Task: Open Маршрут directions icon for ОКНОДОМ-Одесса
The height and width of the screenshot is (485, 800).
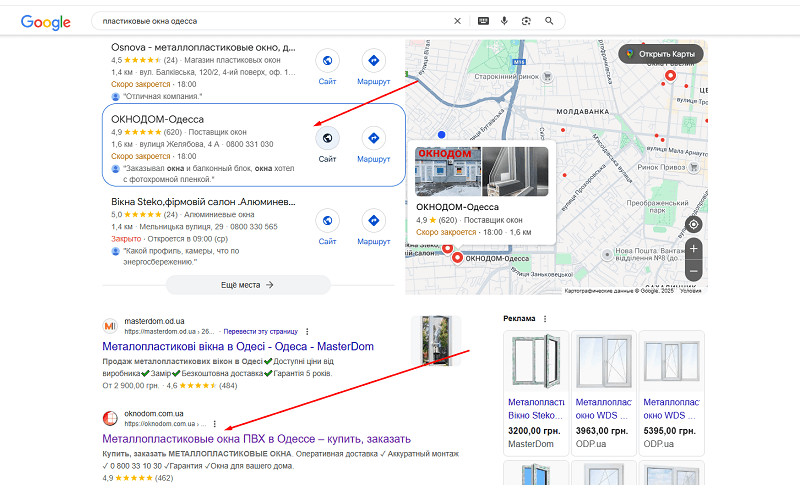Action: coord(373,138)
